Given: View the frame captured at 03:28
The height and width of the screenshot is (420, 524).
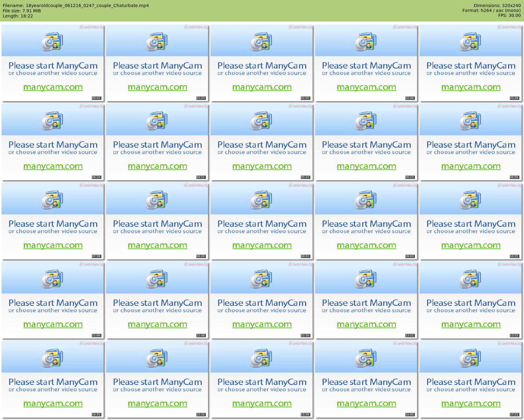Looking at the screenshot, I should 471,63.
